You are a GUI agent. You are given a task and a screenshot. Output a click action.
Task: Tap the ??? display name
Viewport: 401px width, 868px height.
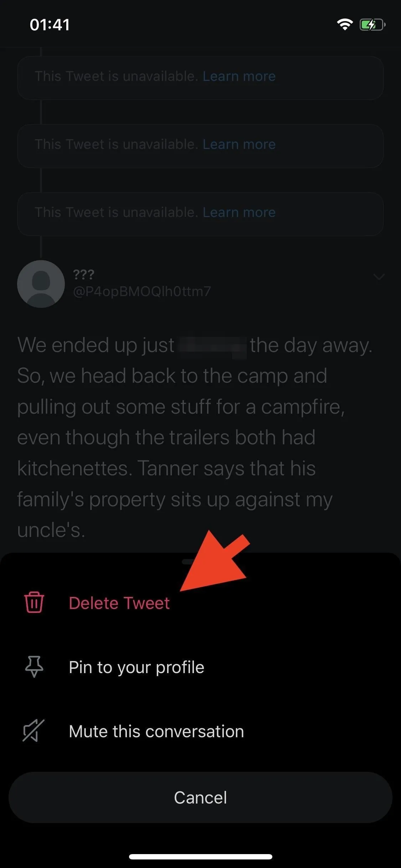click(x=83, y=274)
